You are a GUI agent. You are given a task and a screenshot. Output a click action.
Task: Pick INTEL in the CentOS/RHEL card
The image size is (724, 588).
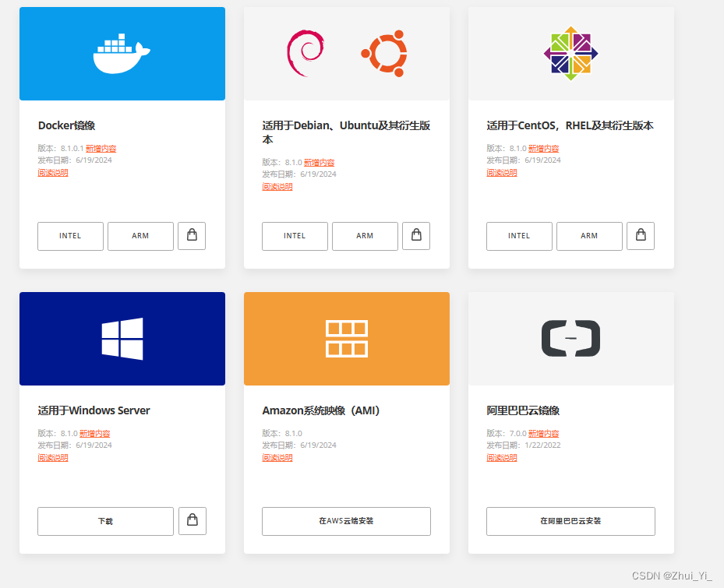coord(520,236)
